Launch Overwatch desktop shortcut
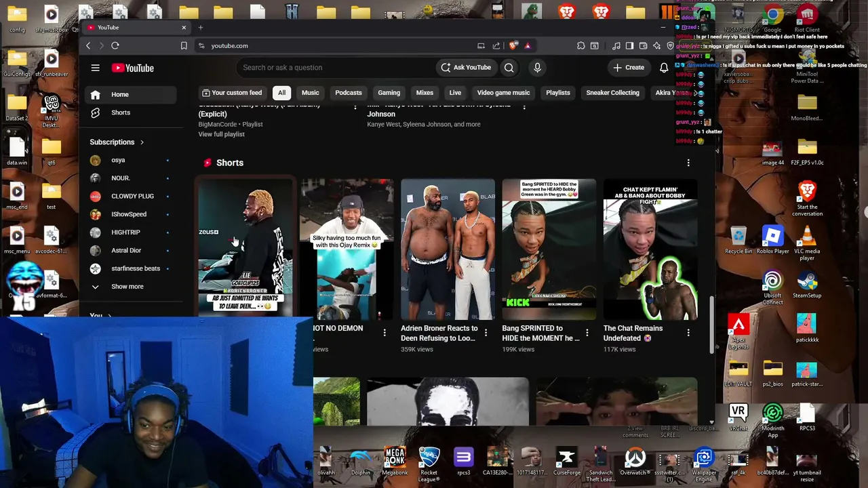The image size is (868, 488). click(x=635, y=461)
